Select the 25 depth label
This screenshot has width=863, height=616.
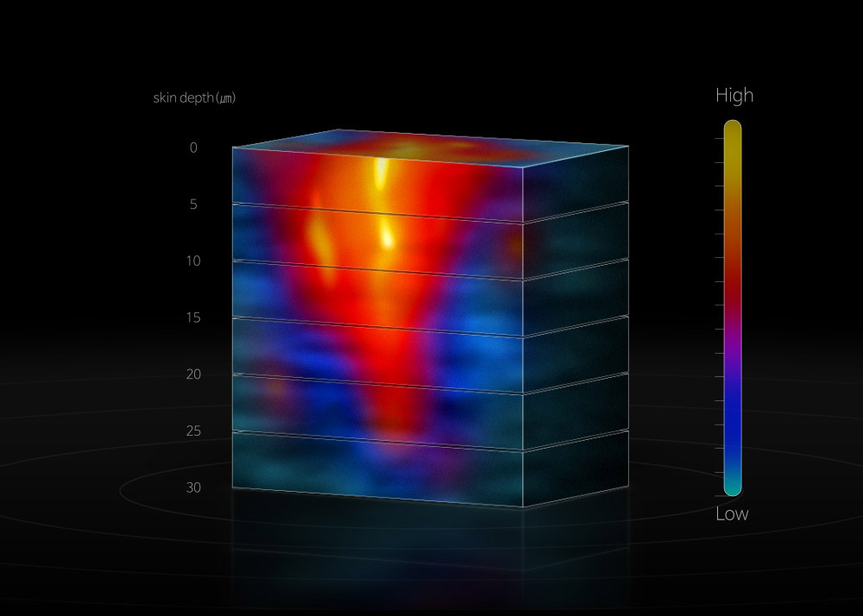(x=193, y=431)
